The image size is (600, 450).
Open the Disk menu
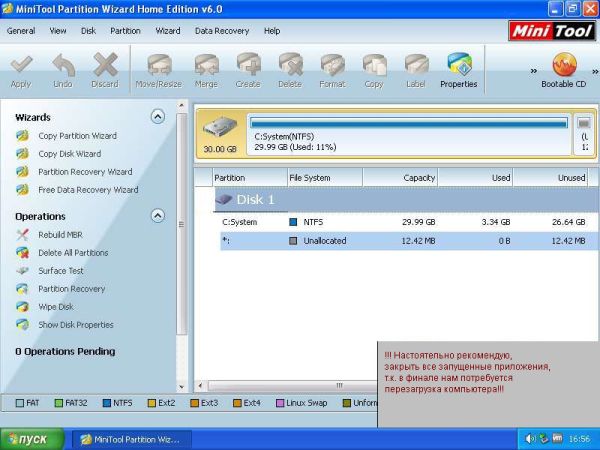click(88, 31)
